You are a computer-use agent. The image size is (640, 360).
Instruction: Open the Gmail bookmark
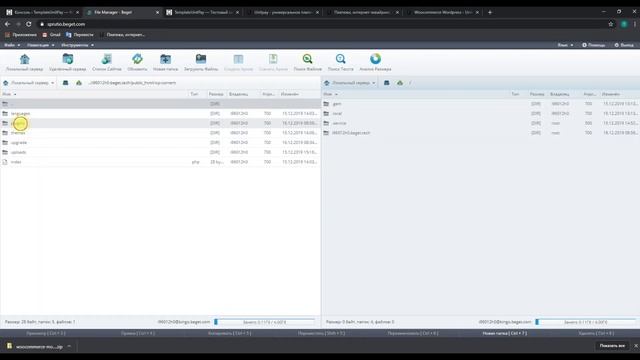(x=51, y=35)
